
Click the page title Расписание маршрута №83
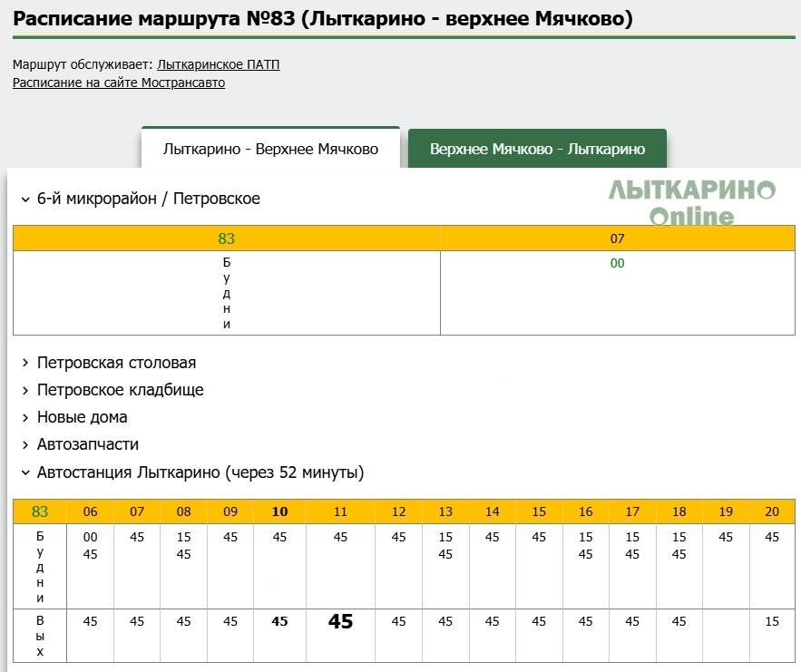tap(323, 18)
